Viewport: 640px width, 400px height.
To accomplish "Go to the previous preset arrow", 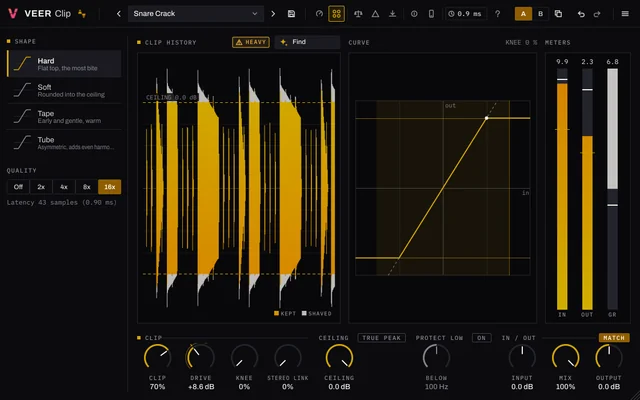I will coord(119,14).
